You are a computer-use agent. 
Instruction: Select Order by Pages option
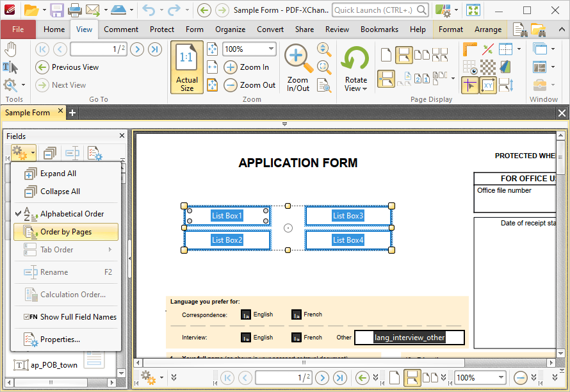[x=66, y=232]
